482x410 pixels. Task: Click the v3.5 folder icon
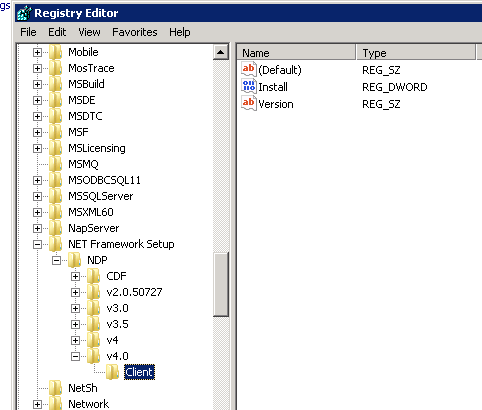click(93, 324)
